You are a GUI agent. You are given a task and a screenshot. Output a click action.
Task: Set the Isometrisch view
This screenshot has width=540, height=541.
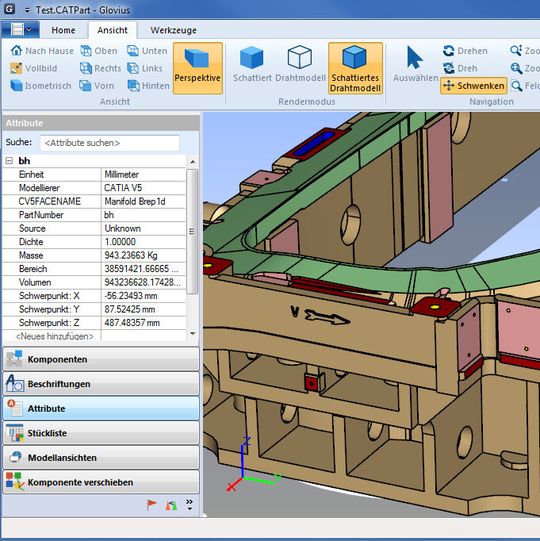coord(41,86)
